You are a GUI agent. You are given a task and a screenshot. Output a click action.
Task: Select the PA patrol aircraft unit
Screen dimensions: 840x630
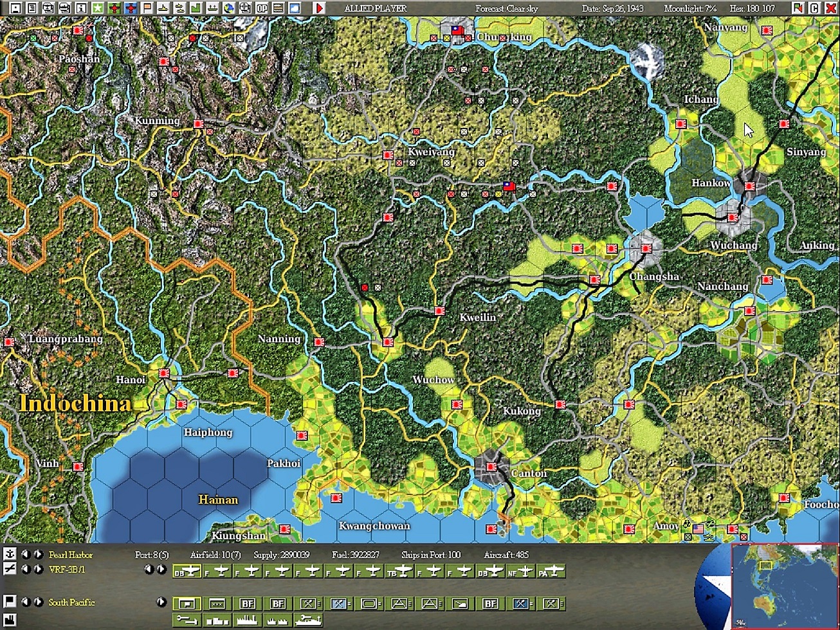551,571
